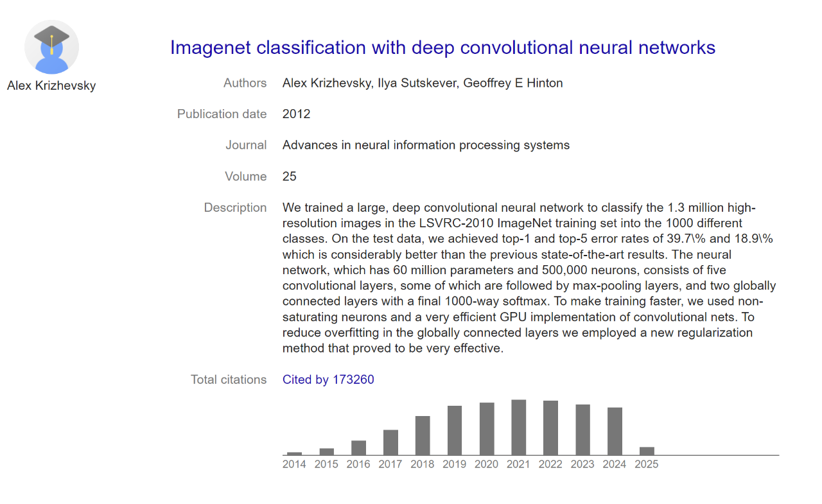
Task: Click the 2025 axis year label
Action: 647,464
